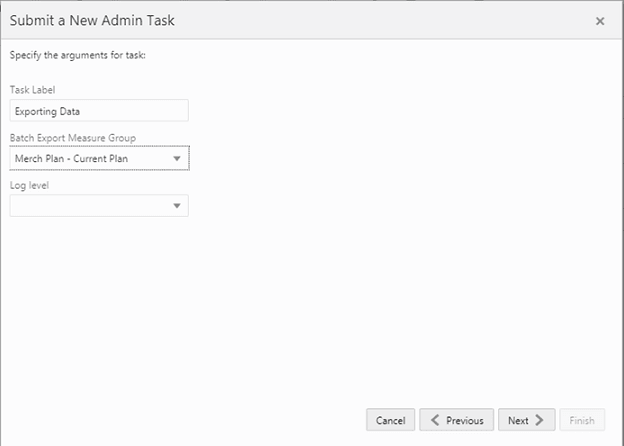Click the Specify the arguments instruction text

tap(78, 54)
